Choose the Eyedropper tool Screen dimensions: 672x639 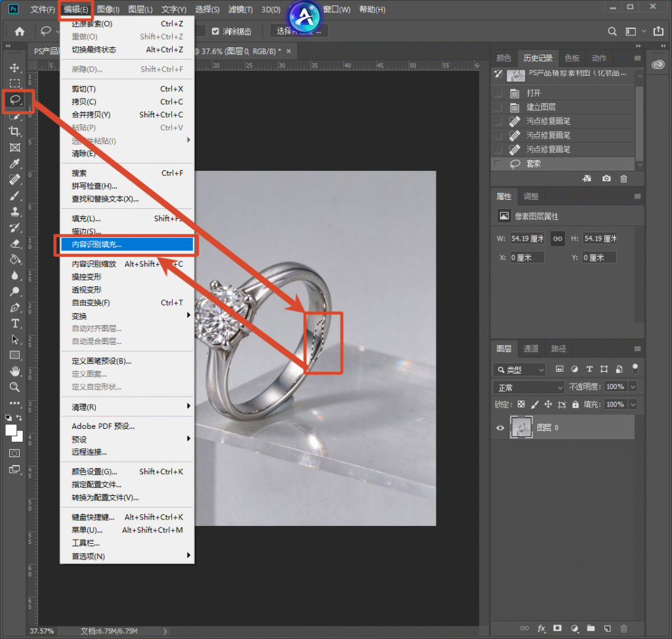pyautogui.click(x=14, y=164)
